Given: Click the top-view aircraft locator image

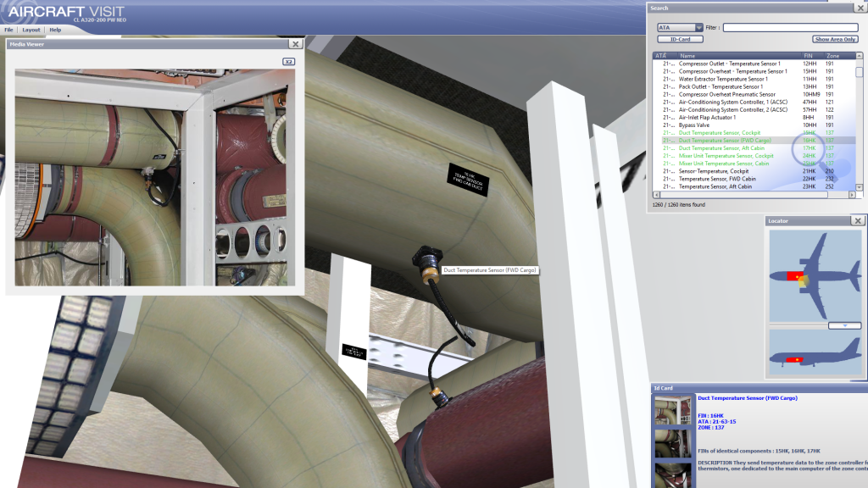Looking at the screenshot, I should click(x=815, y=275).
